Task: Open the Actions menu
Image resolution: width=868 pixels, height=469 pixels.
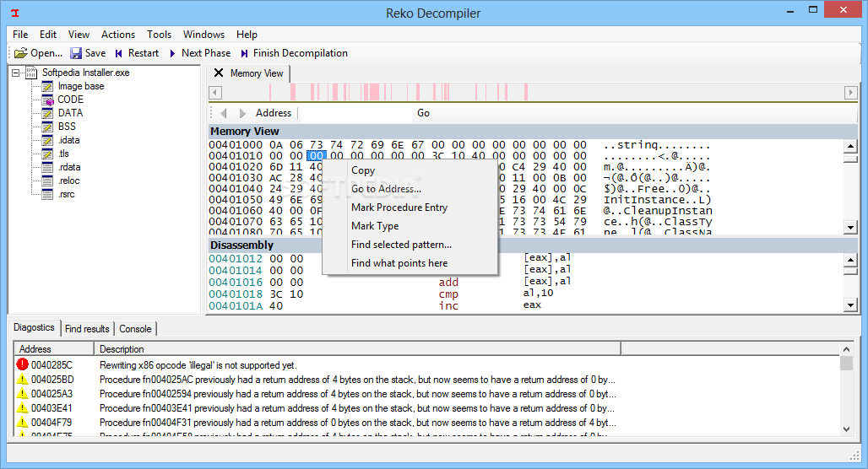Action: [118, 35]
